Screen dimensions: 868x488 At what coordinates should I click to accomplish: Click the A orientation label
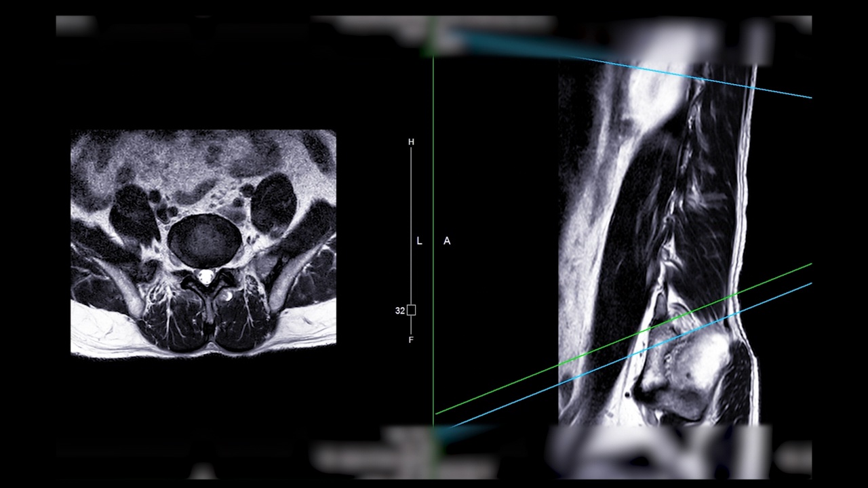coord(447,241)
